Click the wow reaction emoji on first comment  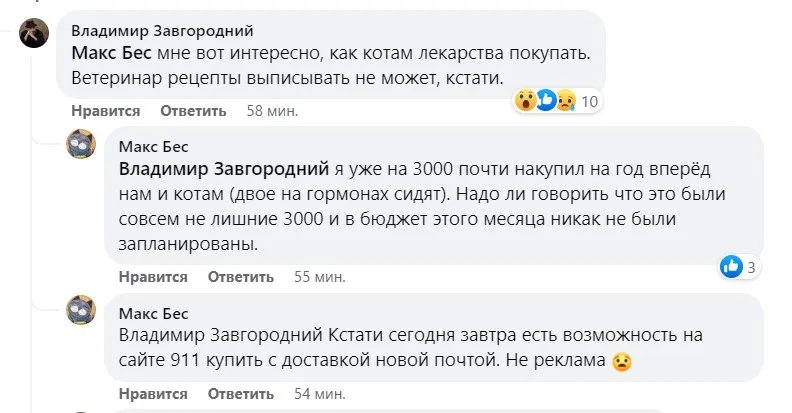(526, 100)
